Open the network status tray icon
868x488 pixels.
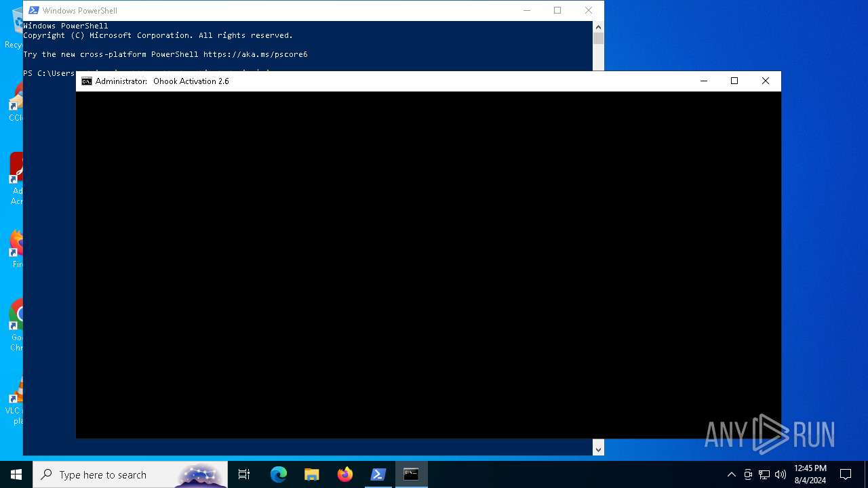coord(764,474)
